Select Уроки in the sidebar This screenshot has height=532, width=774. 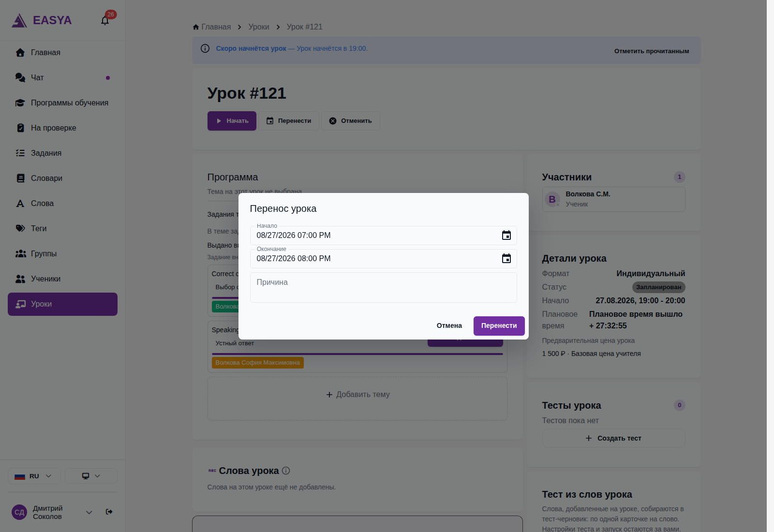[62, 304]
